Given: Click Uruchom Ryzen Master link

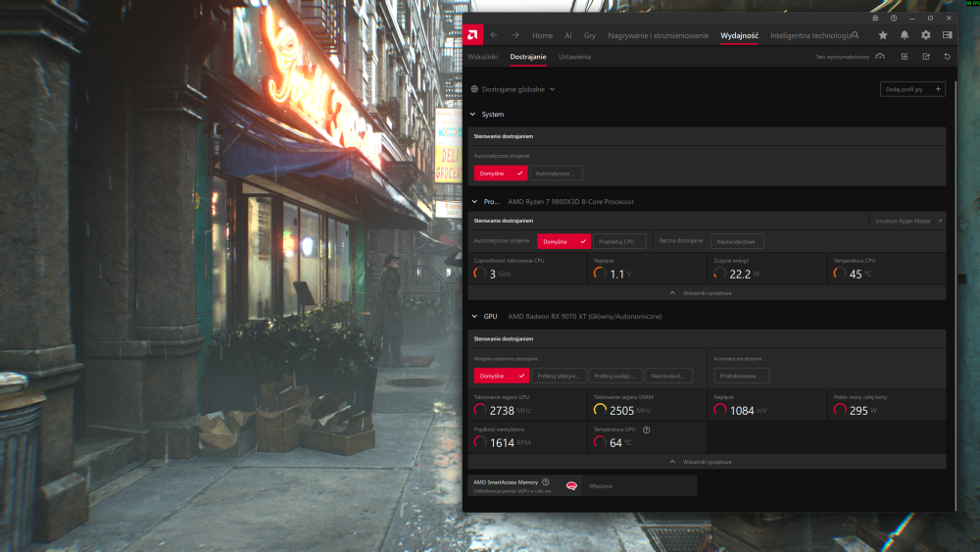Looking at the screenshot, I should pyautogui.click(x=907, y=221).
